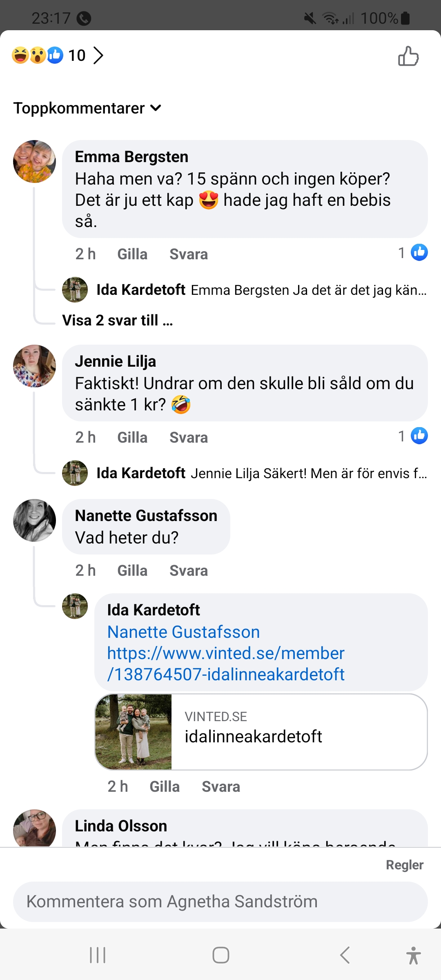This screenshot has width=441, height=980.
Task: Like Nanette Gustafsson's comment with Gilla
Action: 132,571
